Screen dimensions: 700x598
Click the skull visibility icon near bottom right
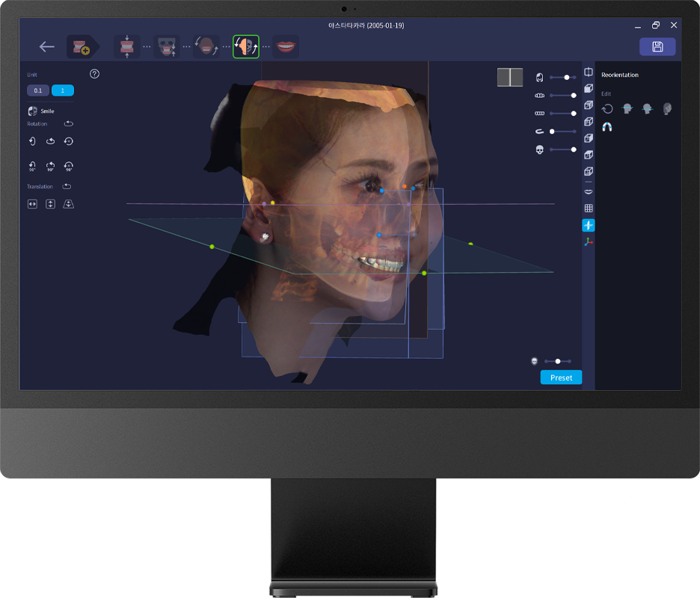tap(534, 361)
